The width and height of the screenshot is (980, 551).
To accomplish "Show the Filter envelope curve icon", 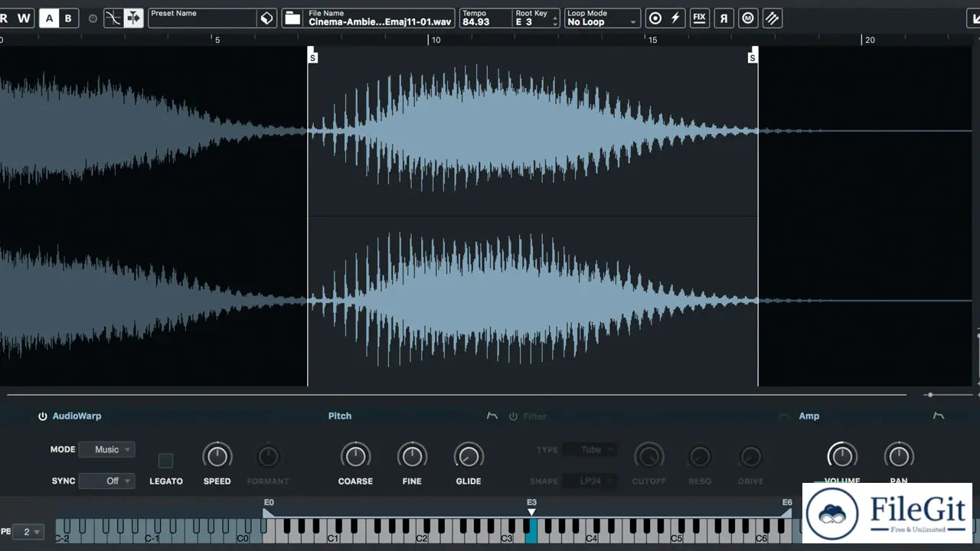I will click(783, 416).
